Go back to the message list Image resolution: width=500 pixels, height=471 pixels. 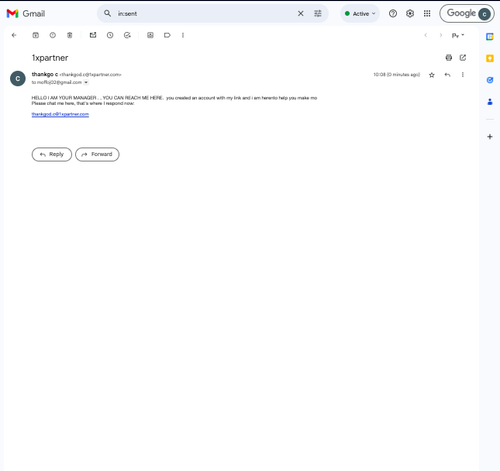(14, 35)
